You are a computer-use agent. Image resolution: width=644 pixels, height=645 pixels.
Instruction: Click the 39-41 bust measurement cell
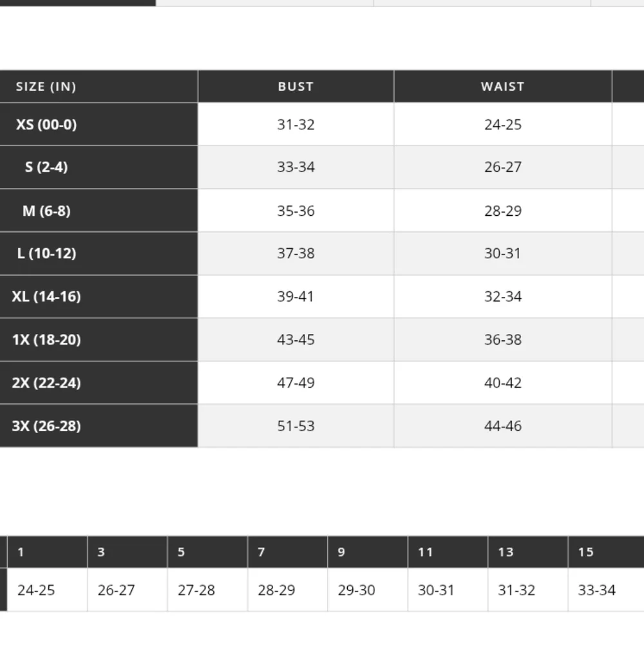(x=296, y=296)
